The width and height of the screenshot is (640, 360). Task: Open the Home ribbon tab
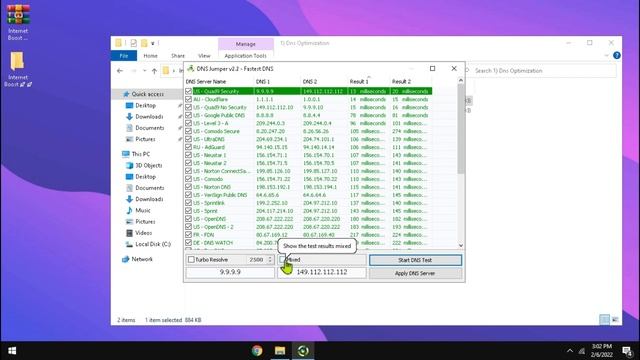point(150,56)
